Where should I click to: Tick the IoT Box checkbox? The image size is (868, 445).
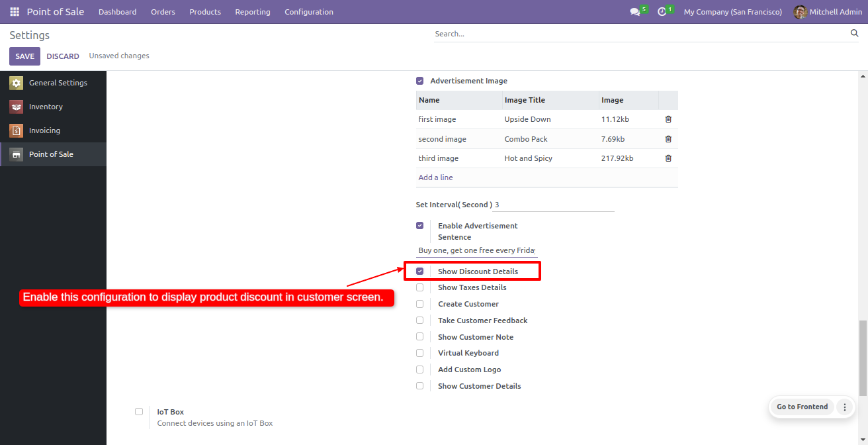(139, 412)
